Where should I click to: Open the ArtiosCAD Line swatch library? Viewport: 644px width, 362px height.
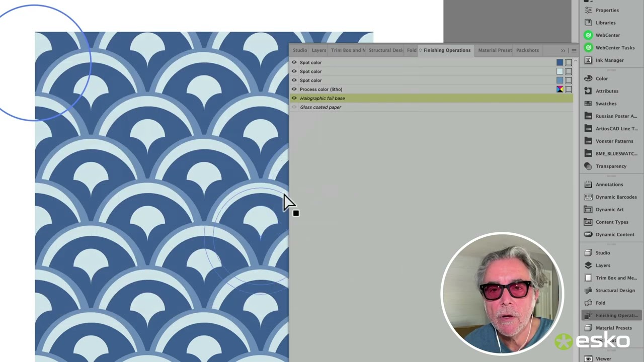pos(611,129)
